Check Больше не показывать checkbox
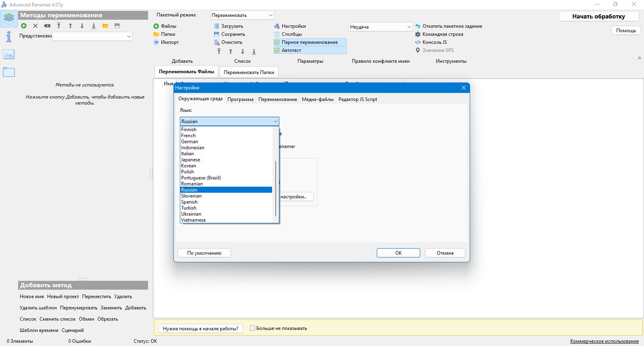 [x=253, y=328]
